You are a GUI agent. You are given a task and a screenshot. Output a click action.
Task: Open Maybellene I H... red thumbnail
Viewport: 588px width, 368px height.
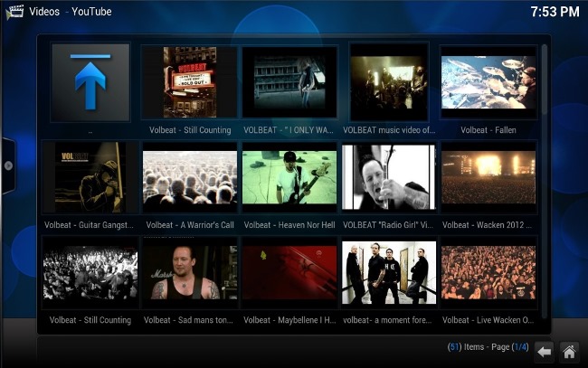coord(289,272)
